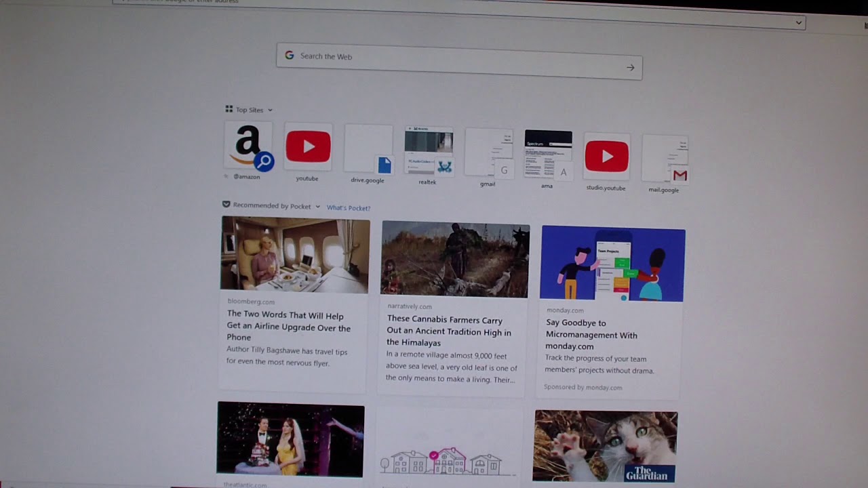Image resolution: width=868 pixels, height=488 pixels.
Task: Click the drive.google label text
Action: [368, 180]
